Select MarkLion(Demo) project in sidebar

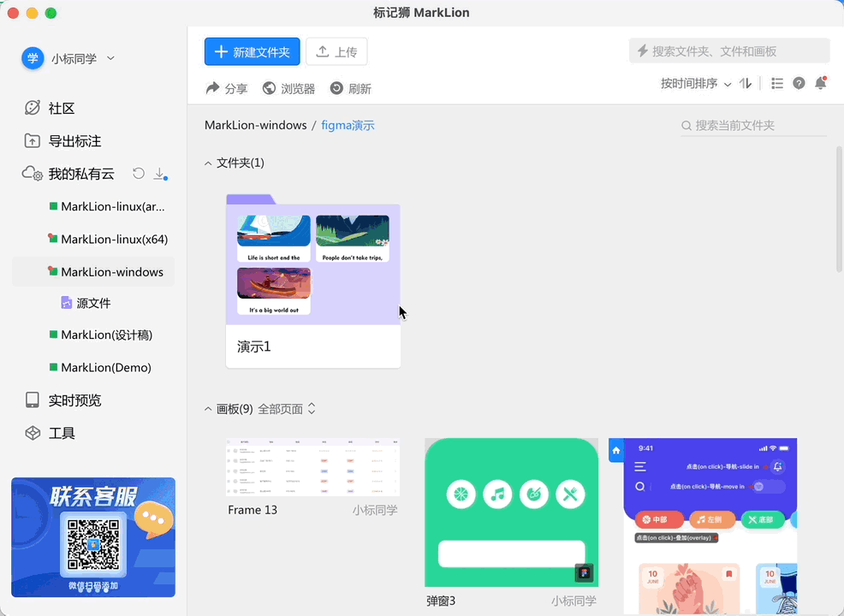coord(105,367)
